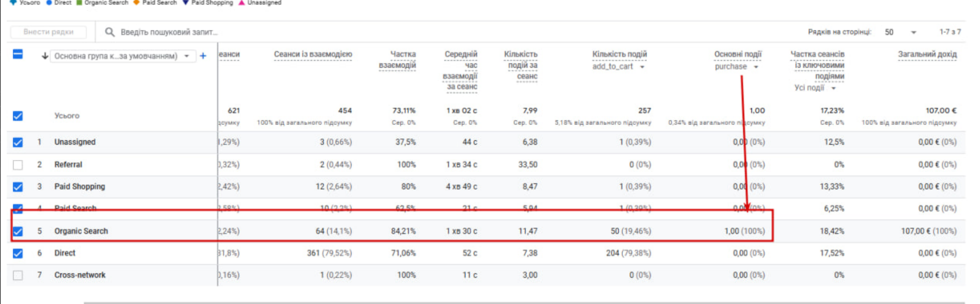Click the 84,21% engagement rate cell
980x304 pixels.
point(403,231)
